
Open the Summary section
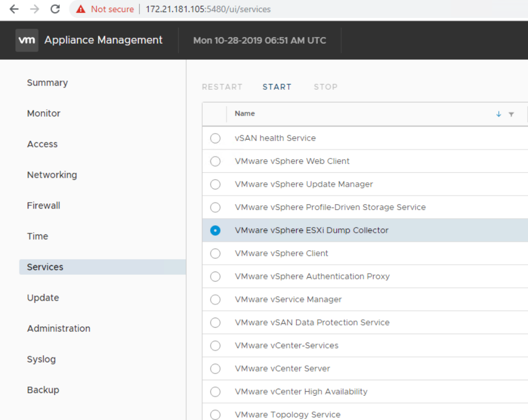click(48, 83)
